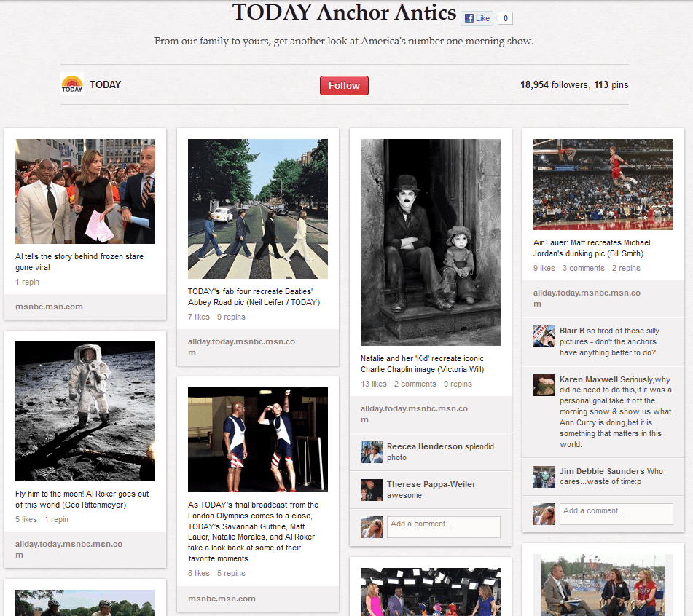Image resolution: width=693 pixels, height=616 pixels.
Task: Open the Abbey Road crosswalk pin
Action: coord(258,209)
